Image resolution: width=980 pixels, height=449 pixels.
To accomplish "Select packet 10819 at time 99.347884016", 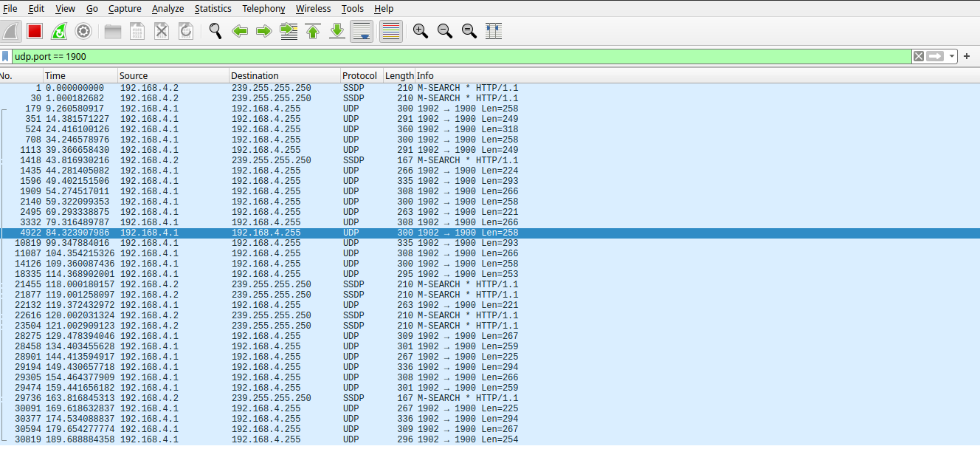I will click(x=490, y=243).
